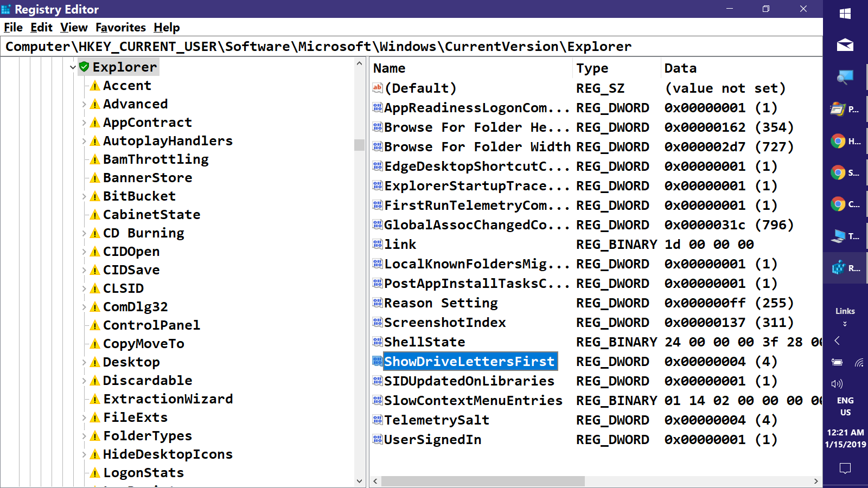Select the Discardable key in the tree

(148, 381)
